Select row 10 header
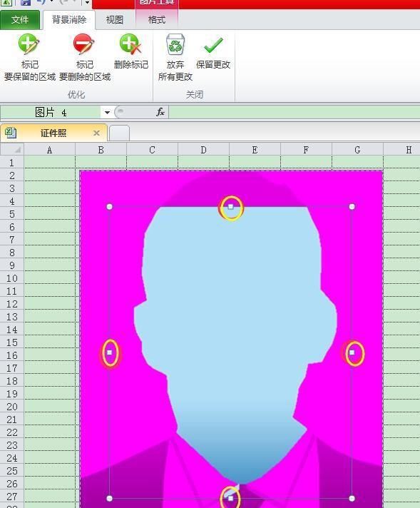 12,278
